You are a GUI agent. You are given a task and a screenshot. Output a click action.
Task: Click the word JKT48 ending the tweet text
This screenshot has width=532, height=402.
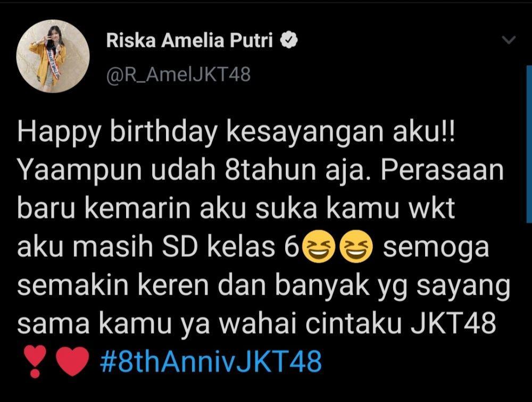click(453, 323)
